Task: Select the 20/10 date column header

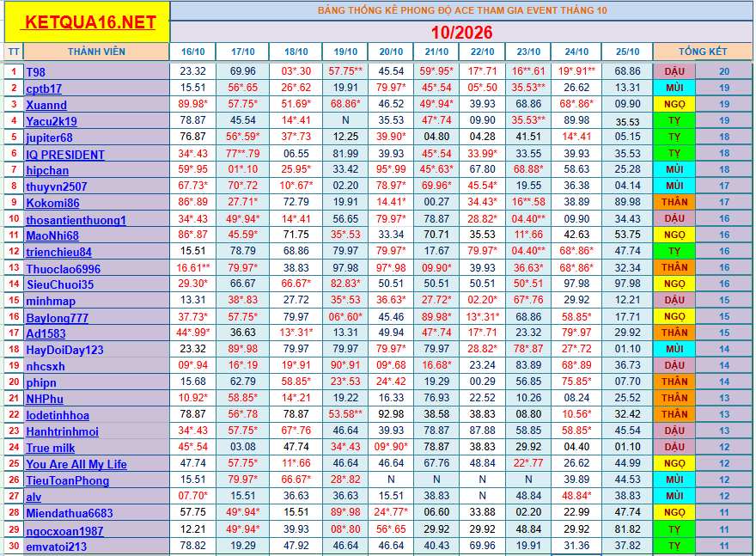Action: coord(391,52)
